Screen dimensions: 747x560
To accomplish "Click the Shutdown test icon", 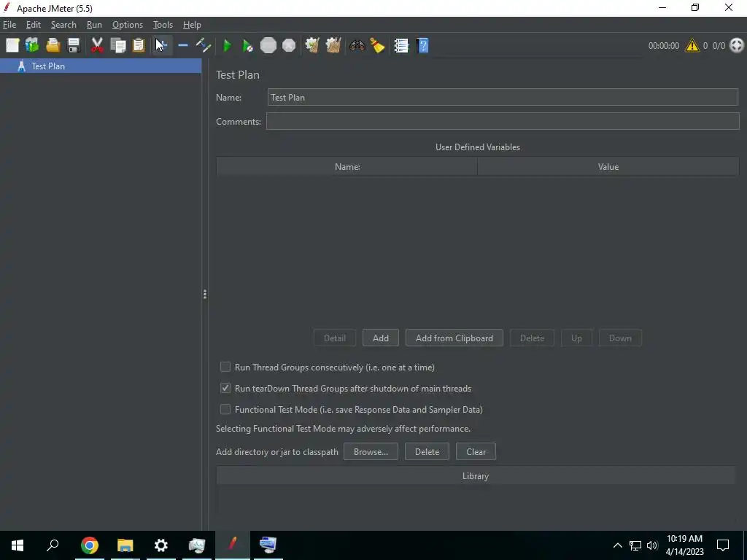I will (x=289, y=45).
